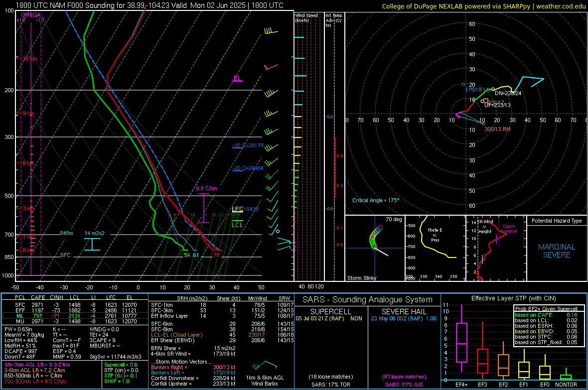The height and width of the screenshot is (390, 588).
Task: Click the Wind Speed (knots) panel header
Action: coord(307,17)
